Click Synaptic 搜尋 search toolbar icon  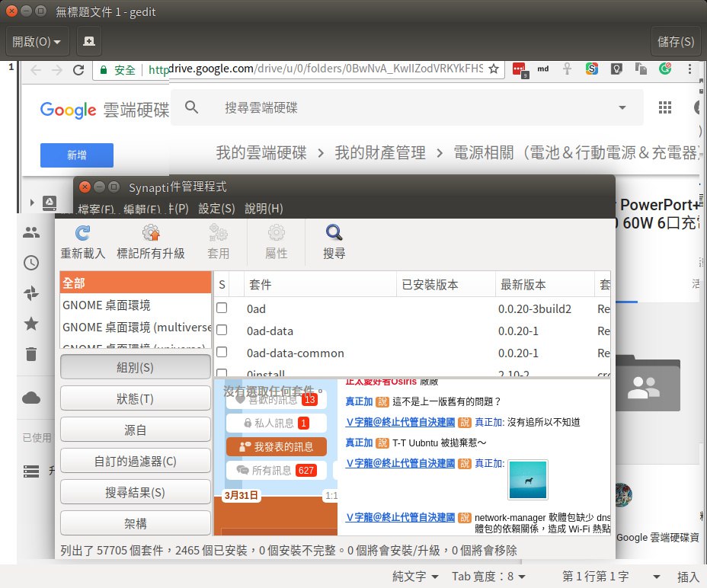[x=334, y=242]
